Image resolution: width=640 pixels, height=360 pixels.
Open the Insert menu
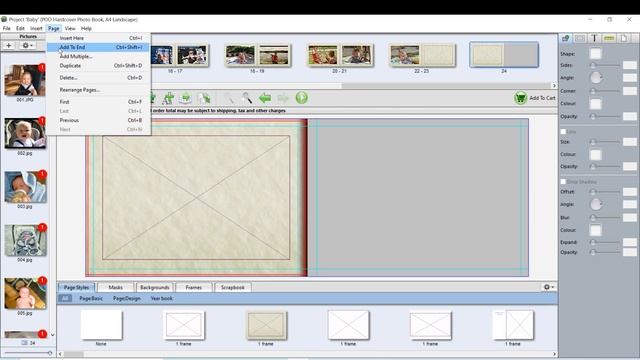(x=36, y=29)
